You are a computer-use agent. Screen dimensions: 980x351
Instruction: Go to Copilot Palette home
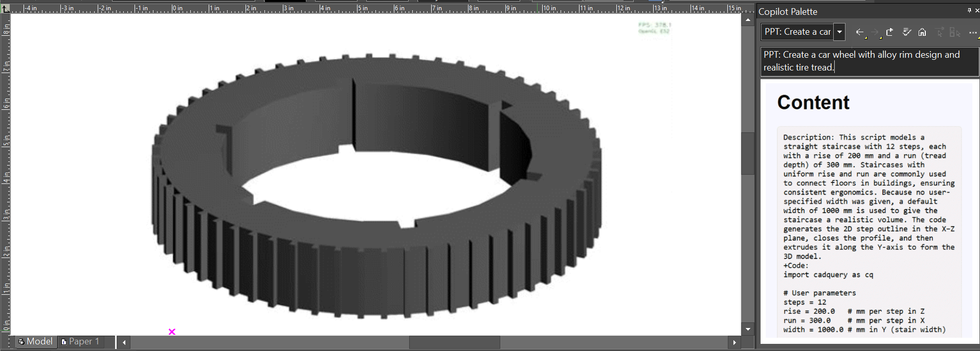[x=922, y=32]
